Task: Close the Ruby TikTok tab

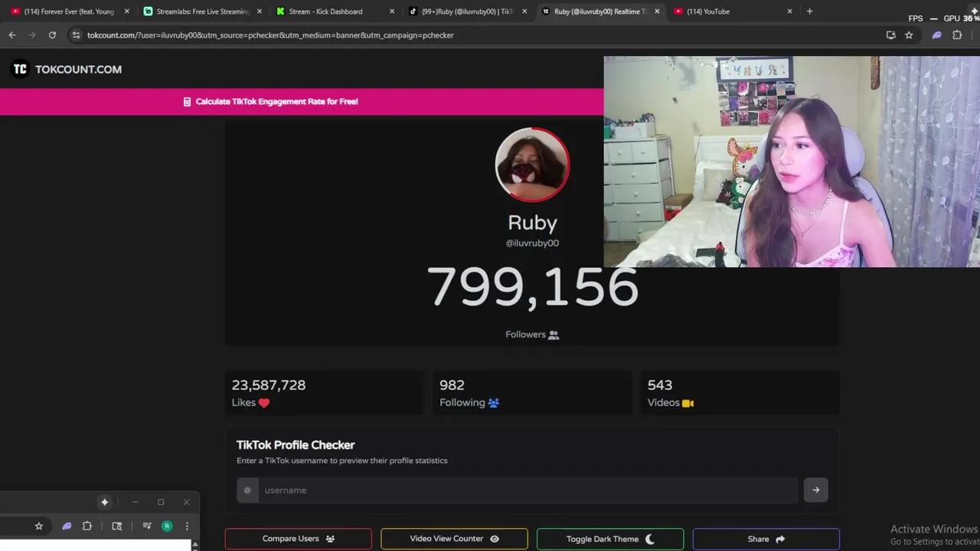Action: (524, 11)
